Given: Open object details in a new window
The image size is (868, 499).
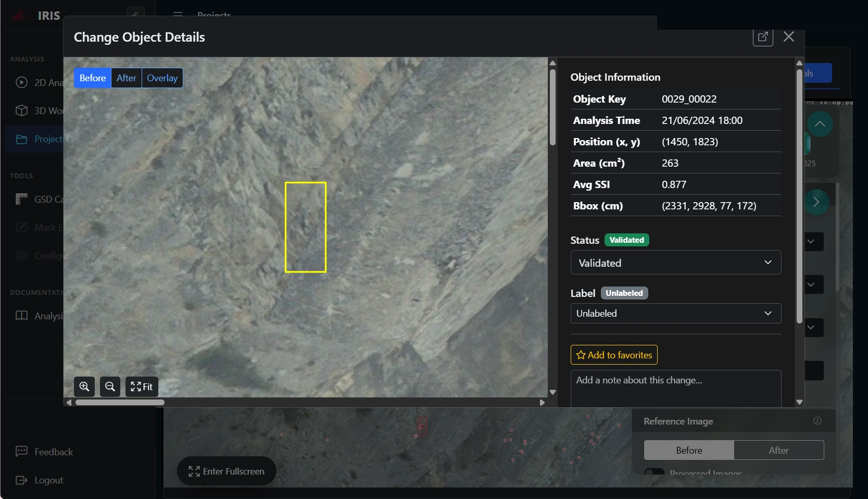Looking at the screenshot, I should click(763, 37).
